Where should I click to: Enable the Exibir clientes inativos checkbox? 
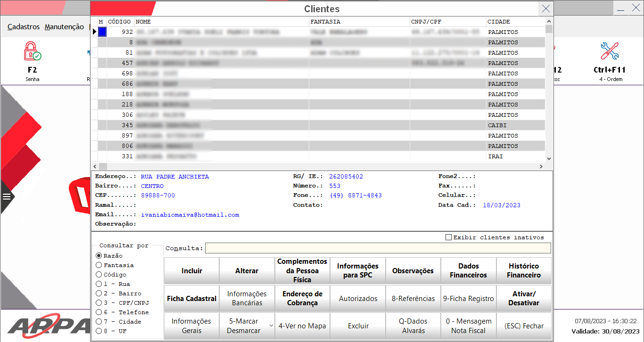click(449, 237)
